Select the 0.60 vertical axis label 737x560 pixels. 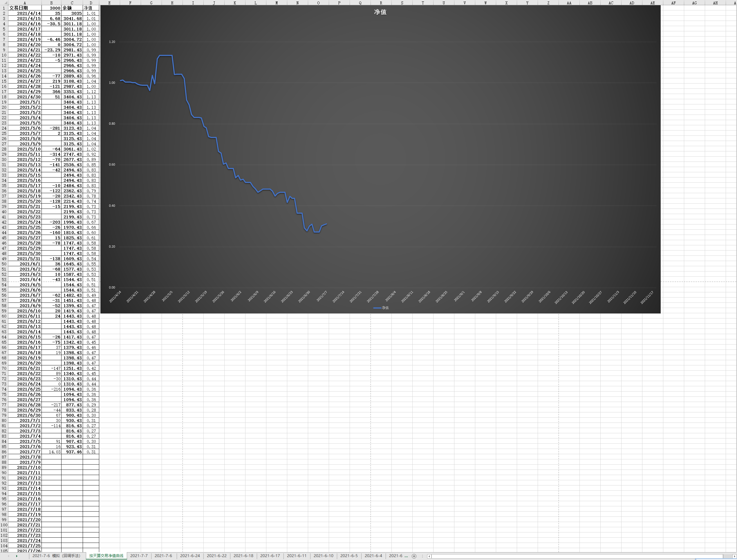tap(112, 164)
